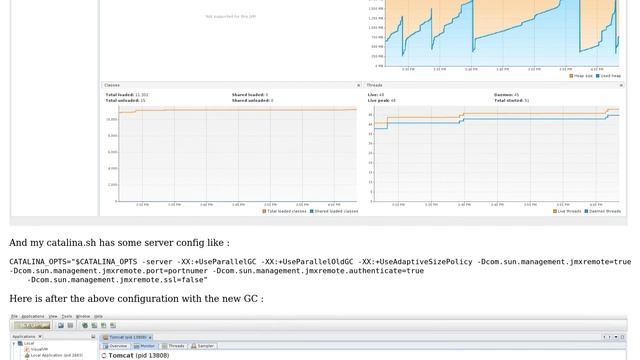This screenshot has height=360, width=640.
Task: Open the Help menu
Action: pos(98,316)
